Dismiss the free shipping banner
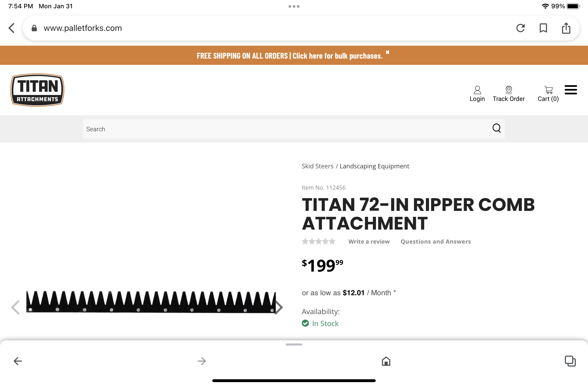The height and width of the screenshot is (386, 588). pyautogui.click(x=387, y=52)
